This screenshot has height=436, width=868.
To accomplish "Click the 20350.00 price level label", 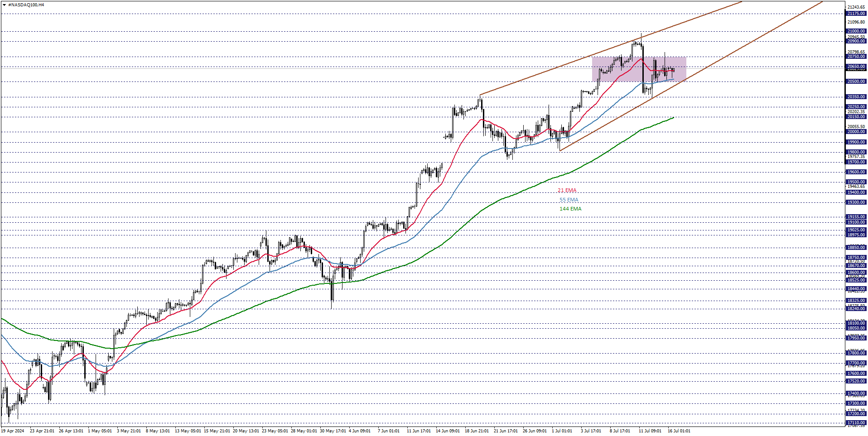I will point(856,97).
